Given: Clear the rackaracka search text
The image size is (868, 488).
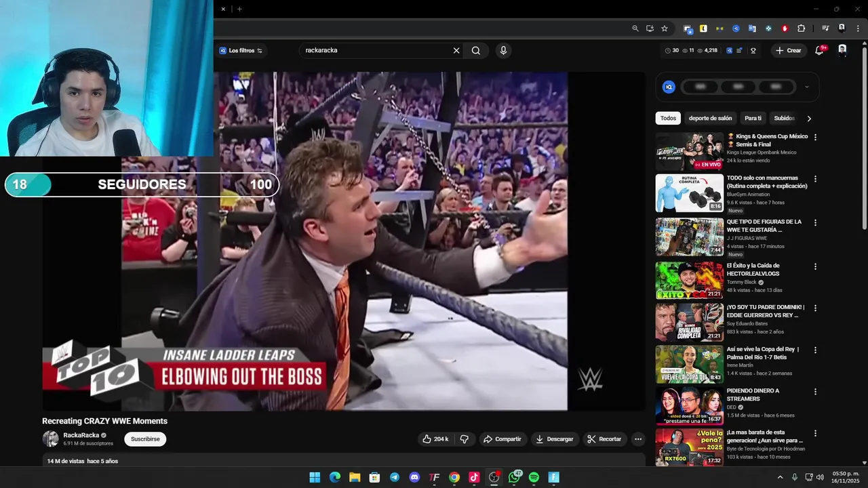Looking at the screenshot, I should [456, 50].
